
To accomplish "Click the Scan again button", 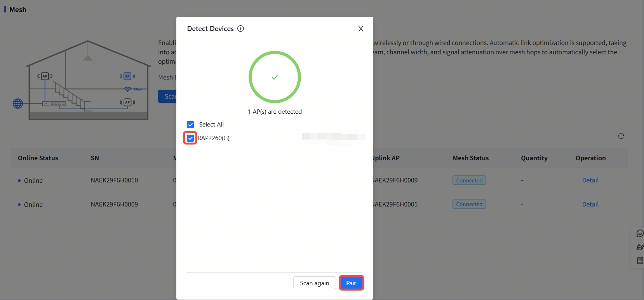I will coord(314,283).
